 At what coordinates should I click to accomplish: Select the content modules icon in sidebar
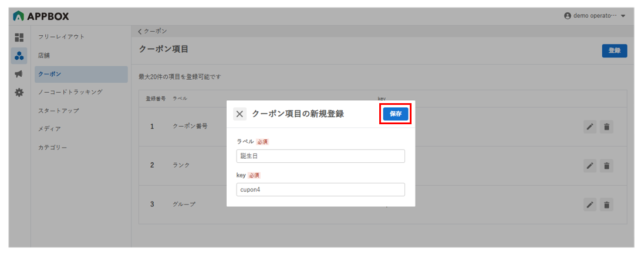click(x=19, y=56)
